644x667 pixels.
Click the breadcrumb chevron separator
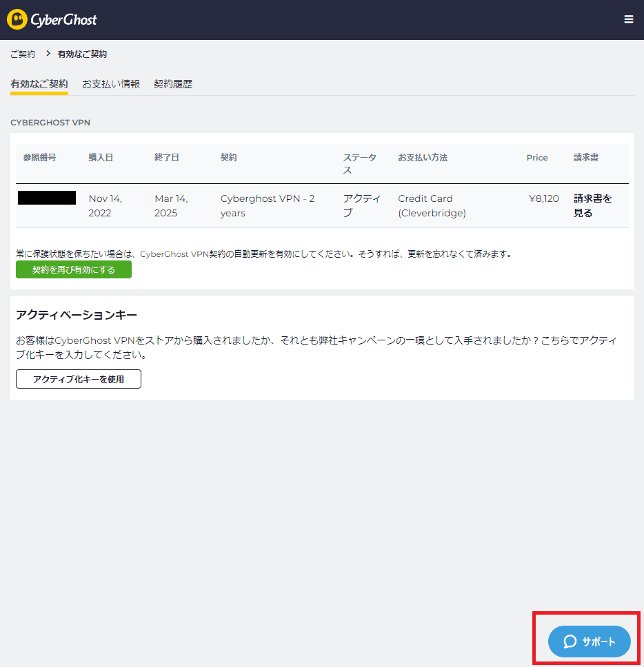48,54
